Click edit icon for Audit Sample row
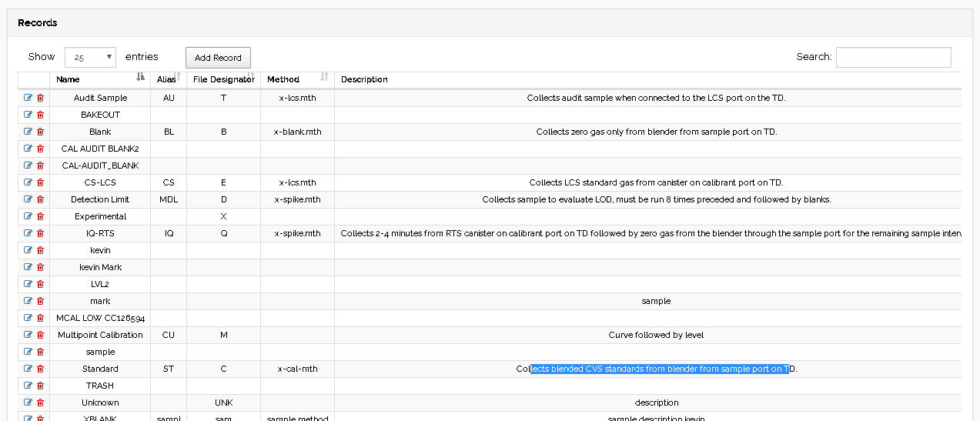This screenshot has height=421, width=980. point(28,98)
